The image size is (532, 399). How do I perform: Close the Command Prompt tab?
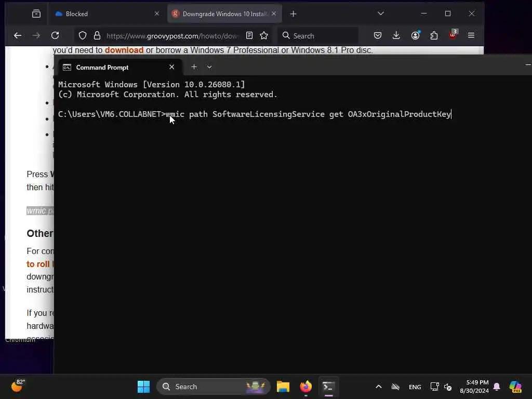pyautogui.click(x=171, y=67)
